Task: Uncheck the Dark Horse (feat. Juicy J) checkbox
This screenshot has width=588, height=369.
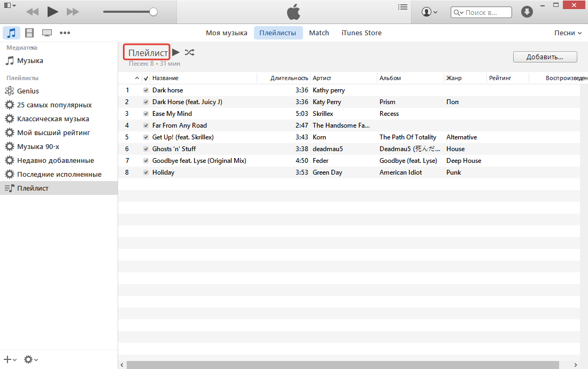Action: (x=146, y=102)
